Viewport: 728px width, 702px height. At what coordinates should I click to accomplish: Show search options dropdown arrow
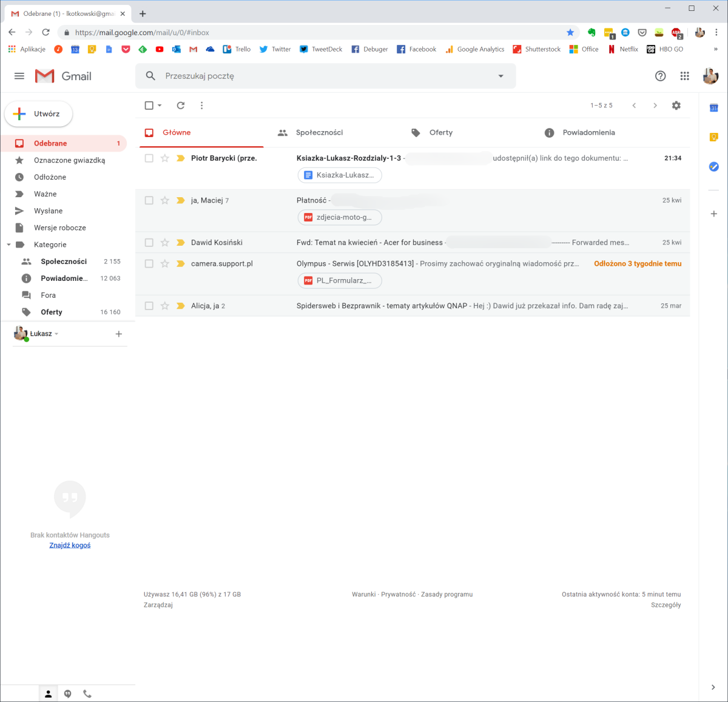500,76
